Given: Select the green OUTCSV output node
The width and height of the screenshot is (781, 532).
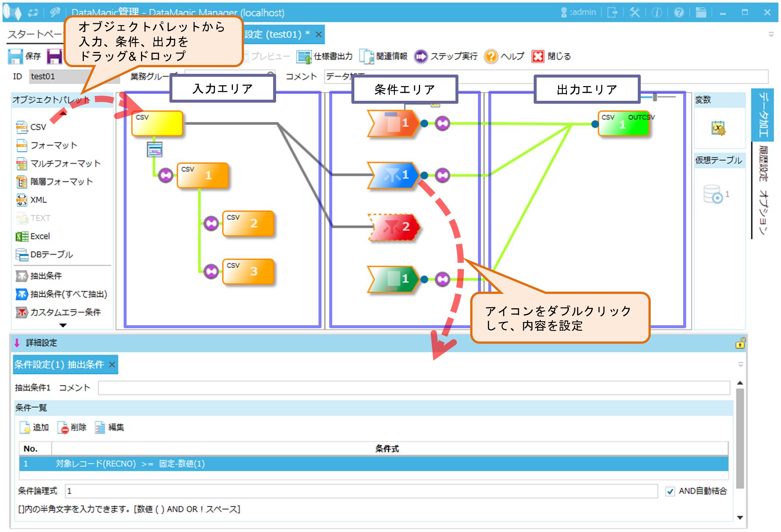Looking at the screenshot, I should (x=624, y=124).
